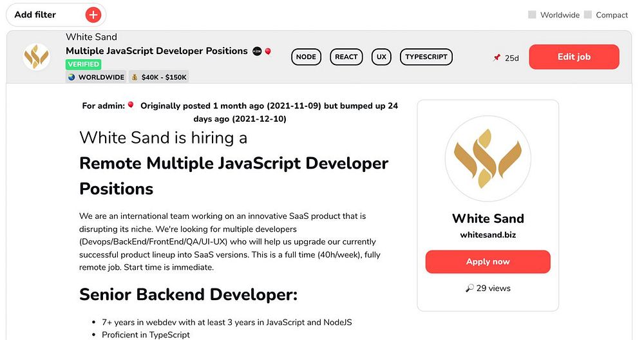Click the '7+ years in webdev' requirement bullet
The image size is (644, 340).
(x=227, y=323)
